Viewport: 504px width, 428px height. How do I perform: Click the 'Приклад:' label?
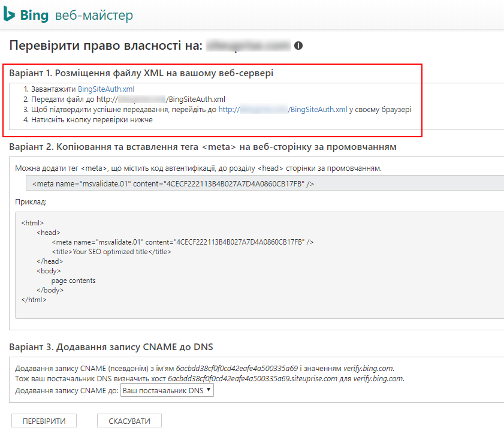pos(31,202)
